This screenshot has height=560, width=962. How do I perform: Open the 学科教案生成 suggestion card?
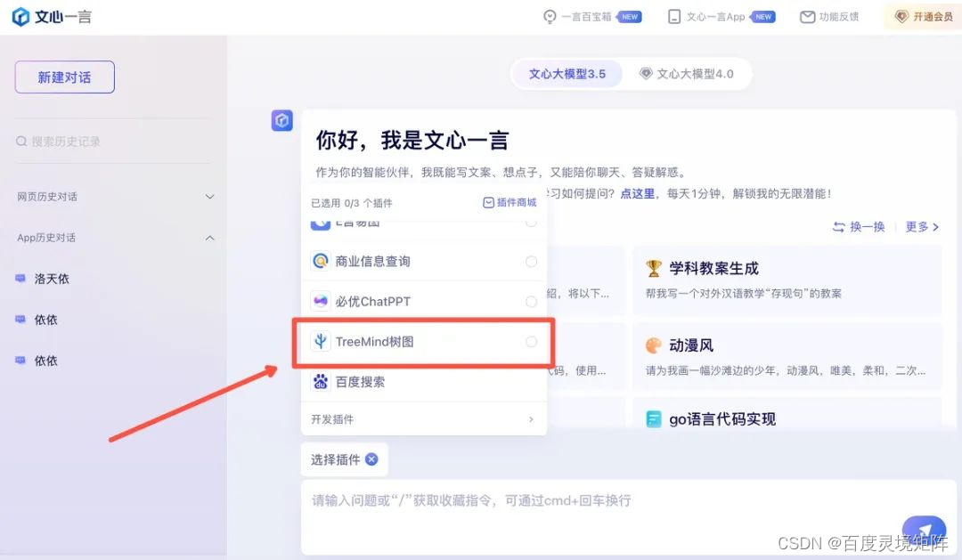tap(787, 281)
